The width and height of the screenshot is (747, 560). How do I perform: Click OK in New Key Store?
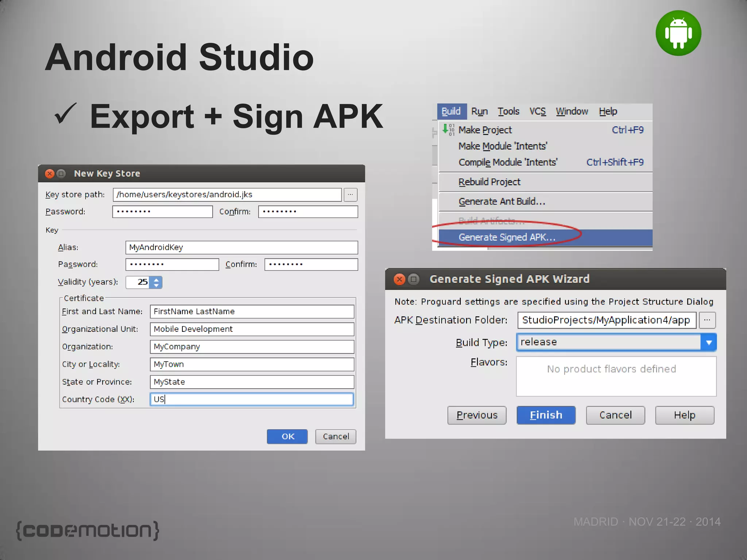pos(287,436)
